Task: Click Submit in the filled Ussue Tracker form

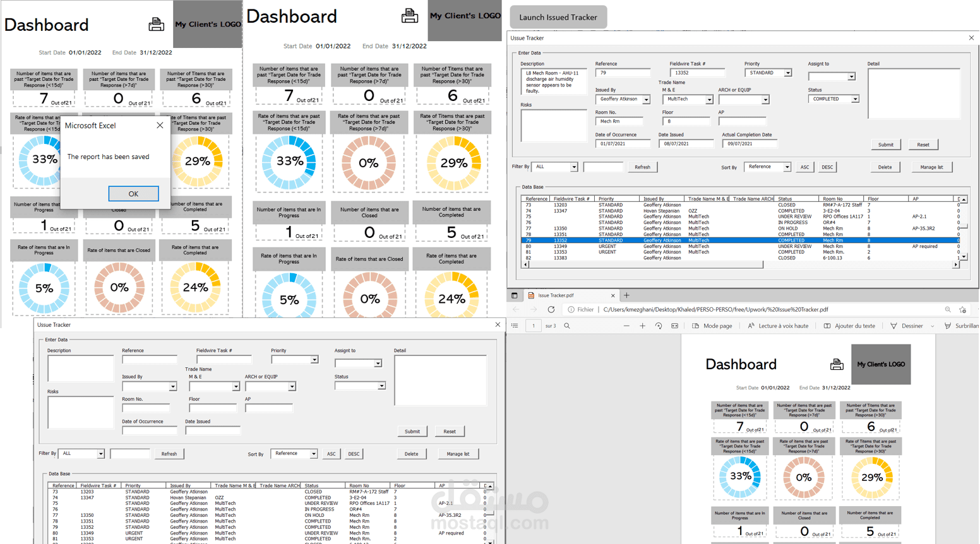Action: click(886, 145)
